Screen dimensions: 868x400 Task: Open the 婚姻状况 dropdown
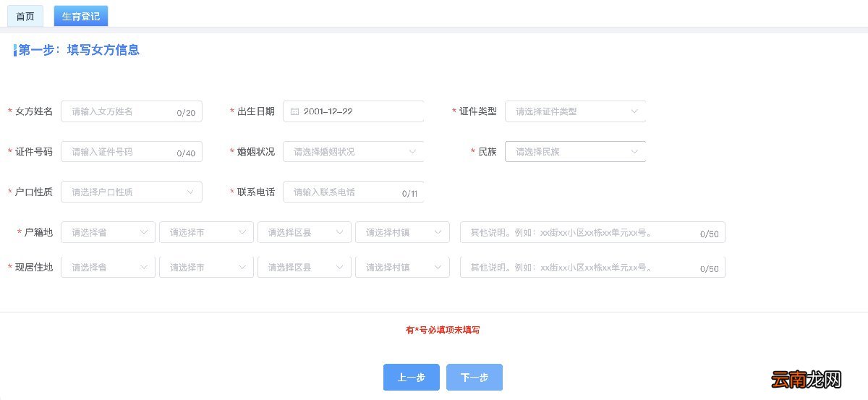click(354, 152)
